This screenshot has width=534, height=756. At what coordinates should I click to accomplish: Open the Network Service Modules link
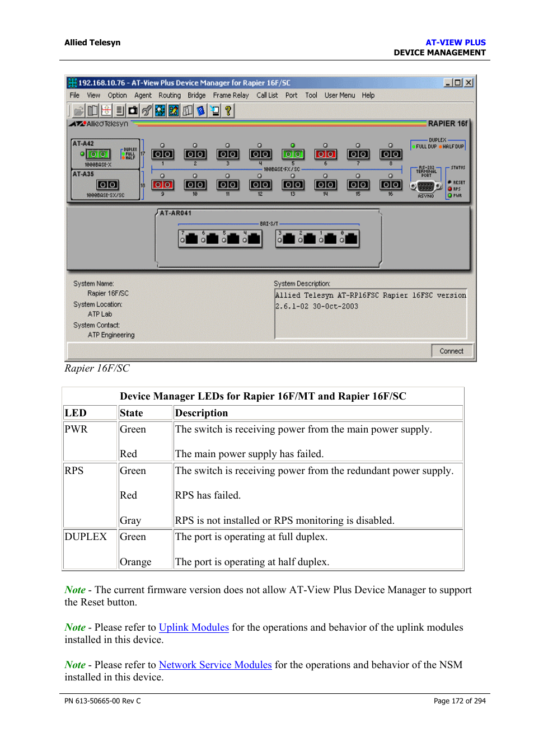click(x=215, y=665)
